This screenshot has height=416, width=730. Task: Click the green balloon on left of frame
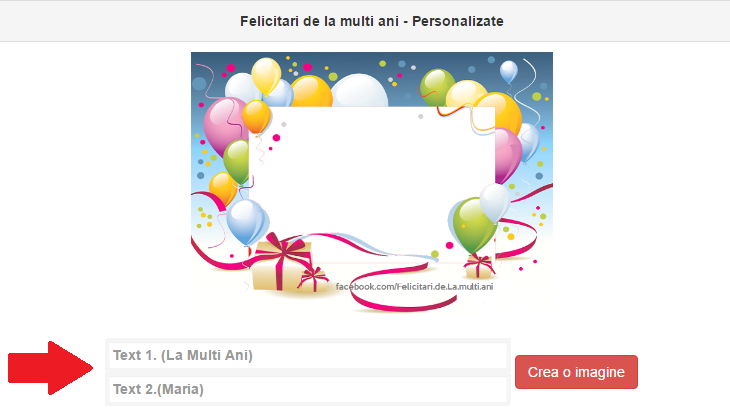[x=237, y=161]
